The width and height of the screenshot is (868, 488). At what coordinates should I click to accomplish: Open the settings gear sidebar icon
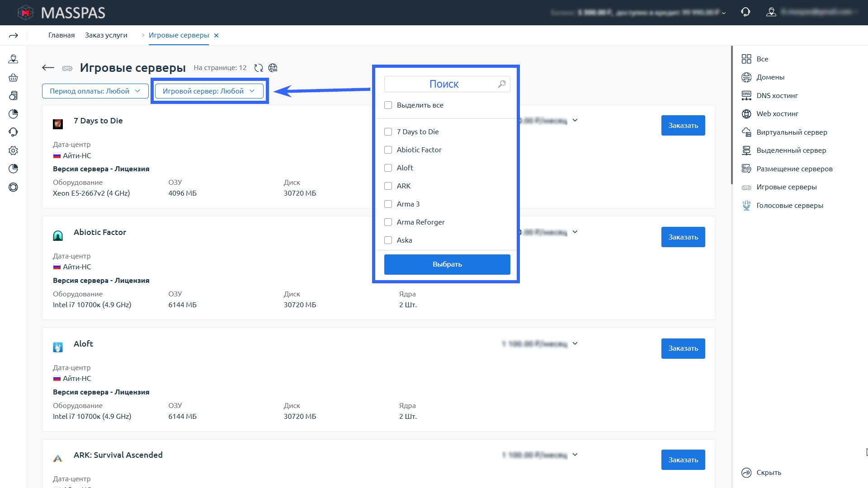coord(13,150)
